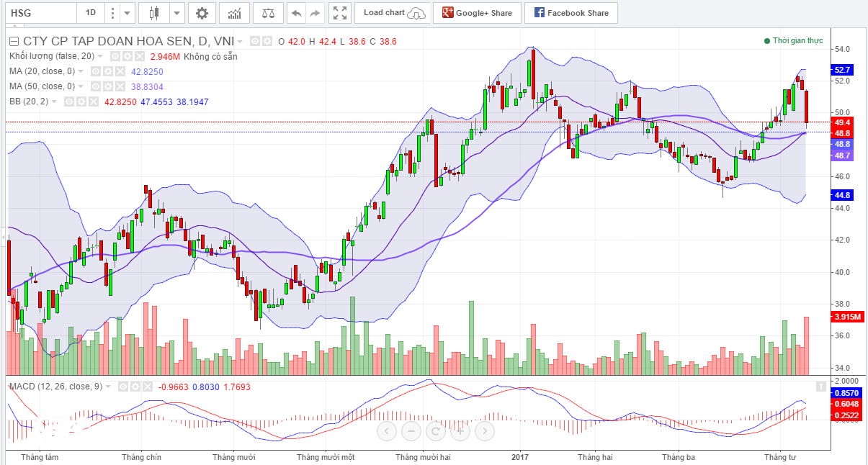Open dropdown arrow beside MA (50, close, 0)
The image size is (868, 465).
tap(81, 86)
